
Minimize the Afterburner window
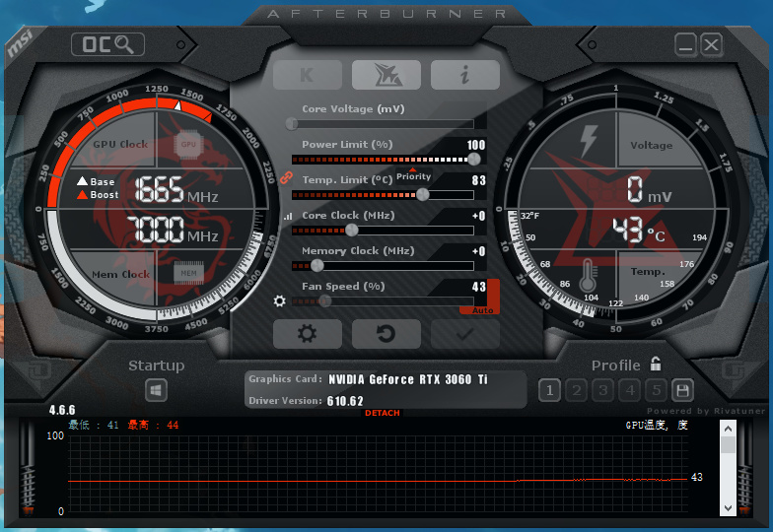686,45
